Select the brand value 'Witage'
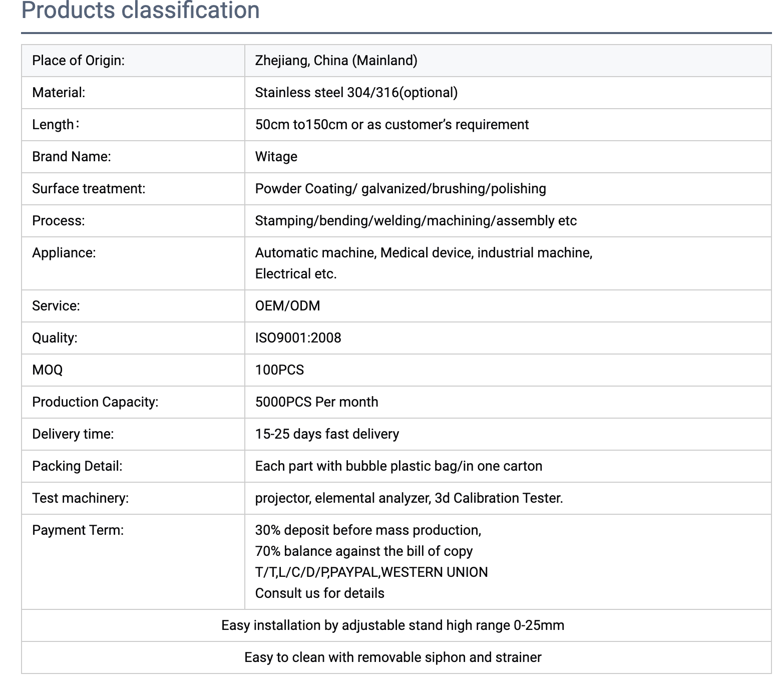Image resolution: width=784 pixels, height=679 pixels. pyautogui.click(x=276, y=157)
